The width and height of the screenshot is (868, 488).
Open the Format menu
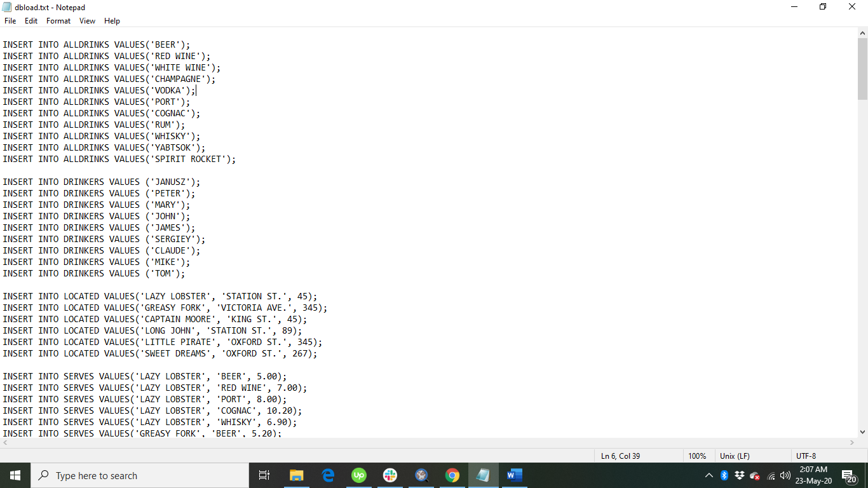(58, 20)
